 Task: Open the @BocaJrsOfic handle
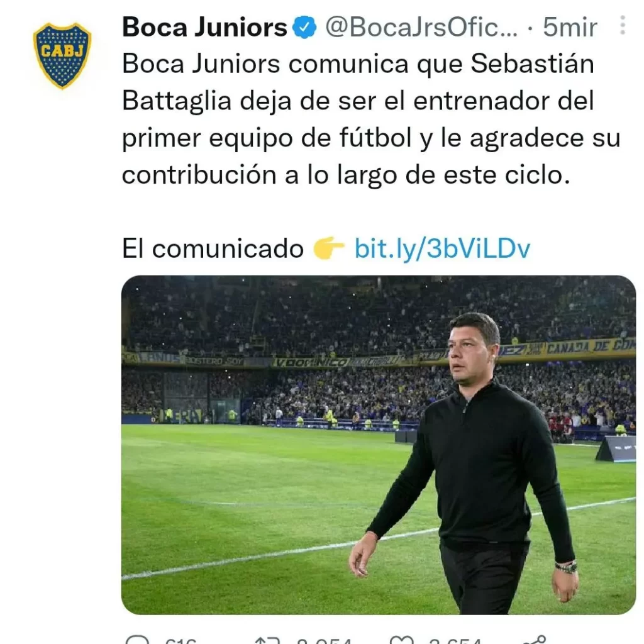pyautogui.click(x=421, y=27)
